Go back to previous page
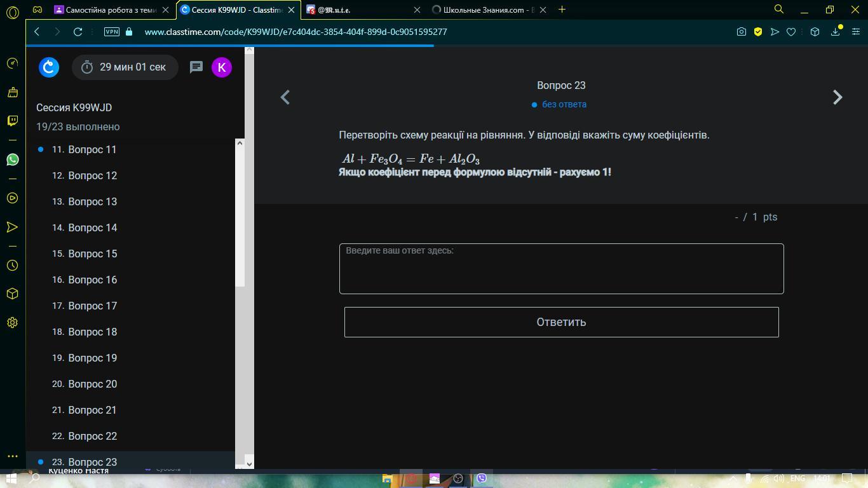This screenshot has height=488, width=868. pos(37,31)
